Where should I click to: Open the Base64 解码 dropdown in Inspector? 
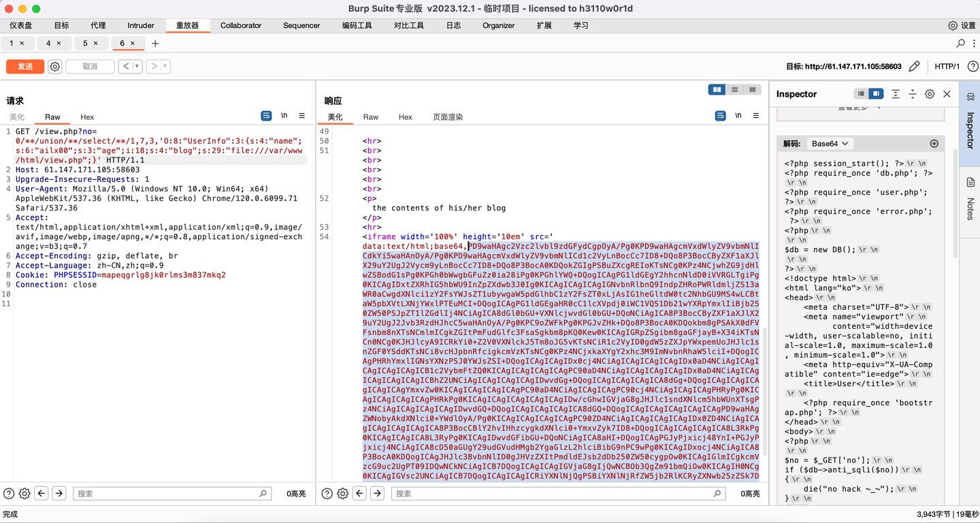(830, 143)
